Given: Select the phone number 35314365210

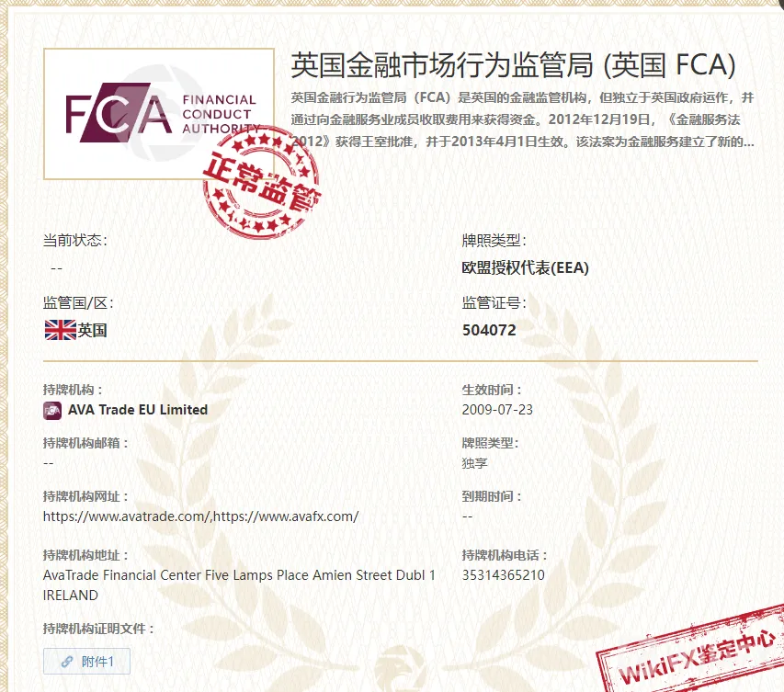Looking at the screenshot, I should coord(503,575).
